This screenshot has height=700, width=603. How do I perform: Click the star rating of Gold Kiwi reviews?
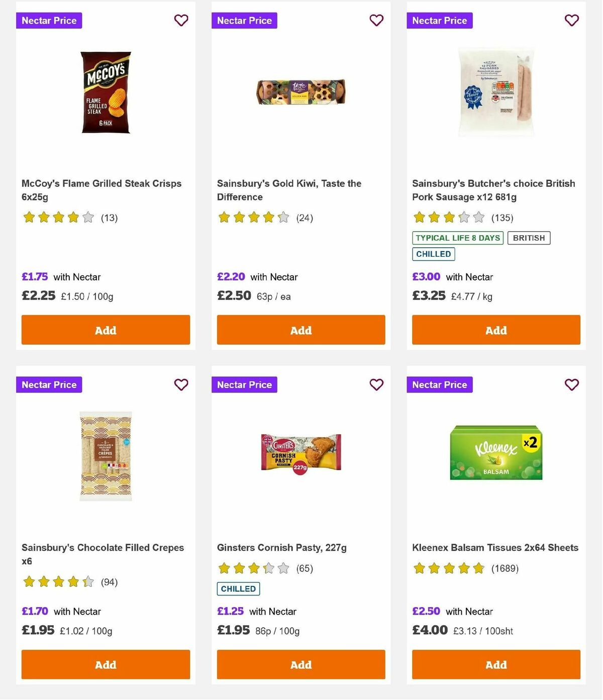click(254, 218)
